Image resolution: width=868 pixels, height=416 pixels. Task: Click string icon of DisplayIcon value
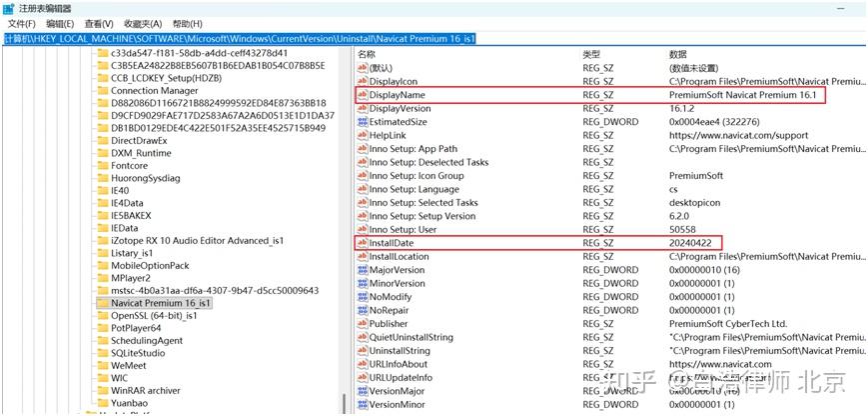(x=363, y=81)
